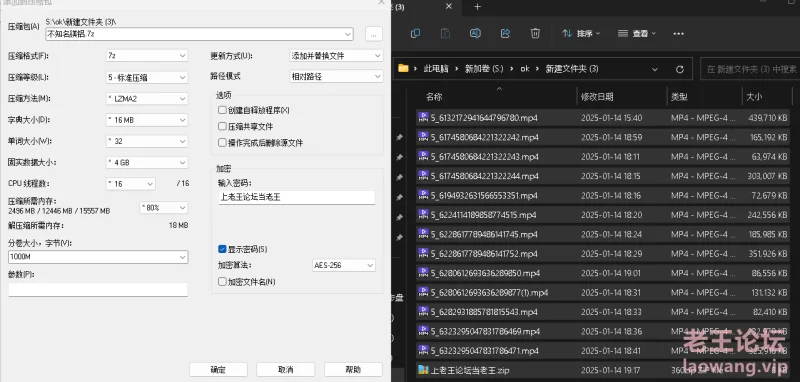Click the Rename icon in Explorer toolbar

475,34
